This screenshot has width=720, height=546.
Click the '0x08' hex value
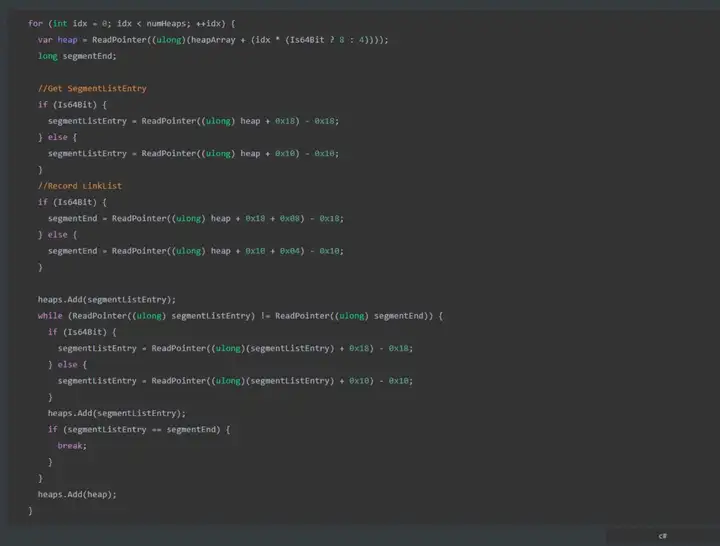tap(290, 218)
